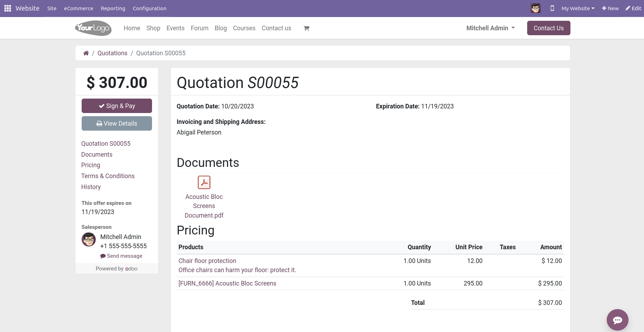
Task: Click the YourLogo website logo
Action: coord(93,28)
